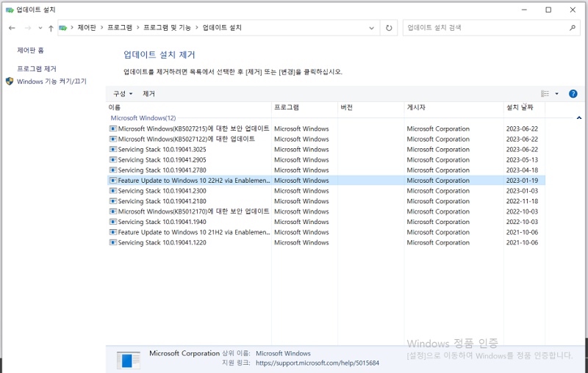The height and width of the screenshot is (373, 588).
Task: Open the 프로그램 제거 link
Action: pyautogui.click(x=36, y=69)
